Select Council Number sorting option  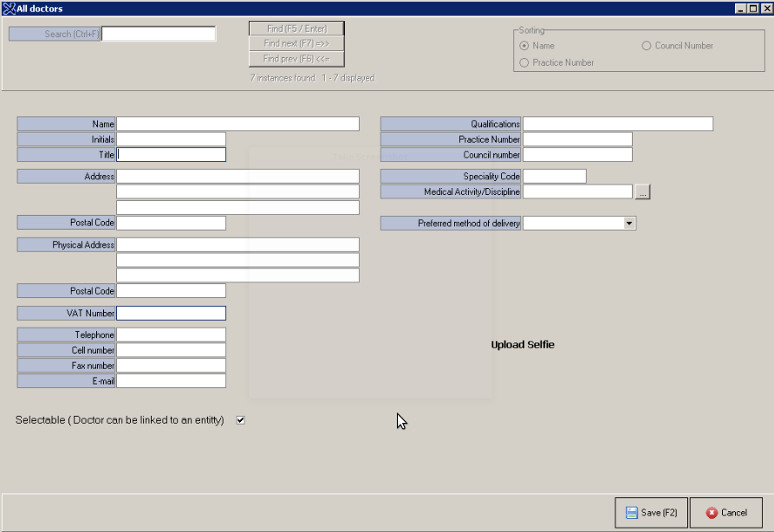[647, 46]
